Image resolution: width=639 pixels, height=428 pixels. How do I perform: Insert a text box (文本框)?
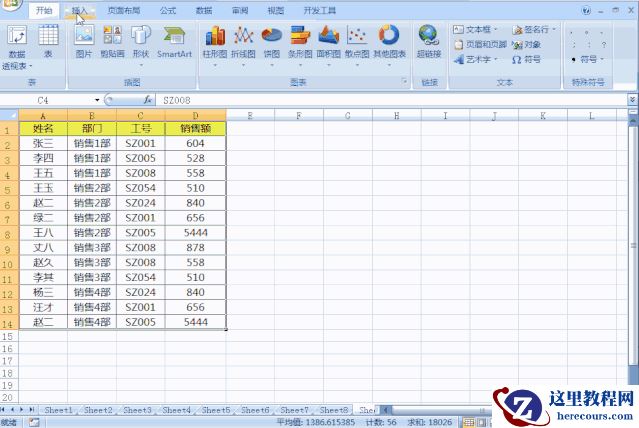[475, 29]
